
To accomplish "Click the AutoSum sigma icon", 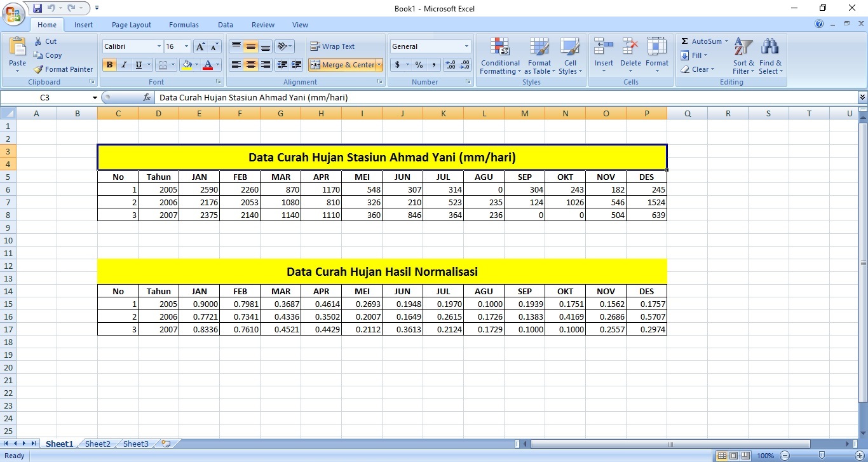I will tap(685, 41).
